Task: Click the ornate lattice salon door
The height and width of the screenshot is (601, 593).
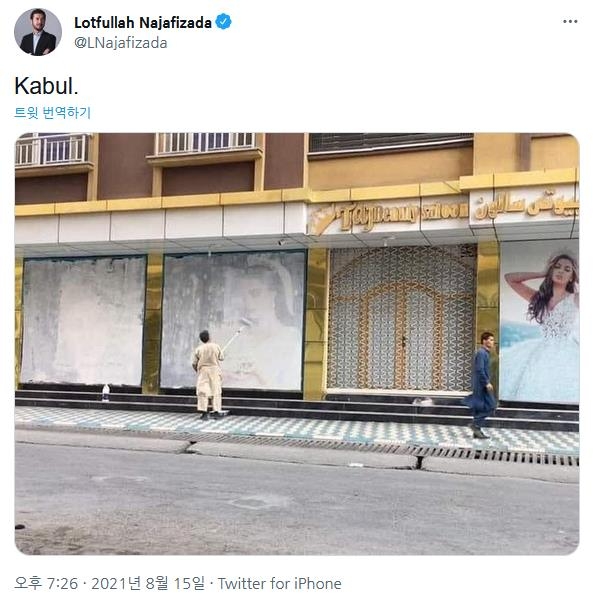Action: pyautogui.click(x=401, y=318)
